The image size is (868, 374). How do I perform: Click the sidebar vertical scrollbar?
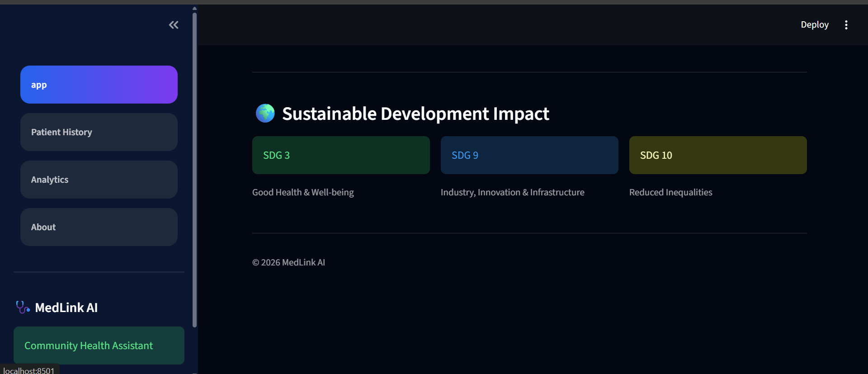(194, 170)
